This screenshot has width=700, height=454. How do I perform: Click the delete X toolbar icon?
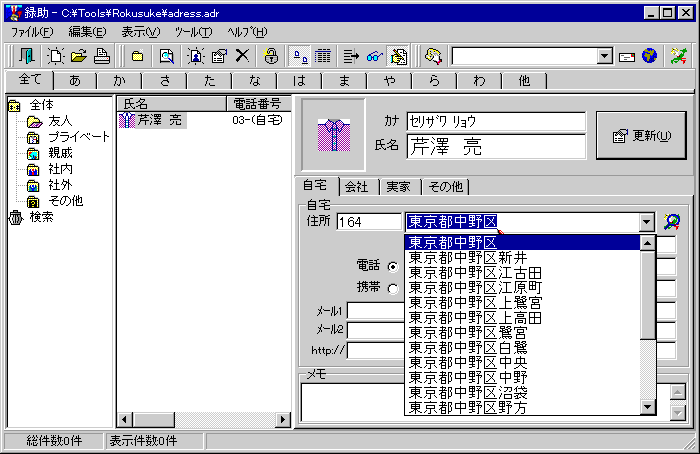click(x=242, y=56)
